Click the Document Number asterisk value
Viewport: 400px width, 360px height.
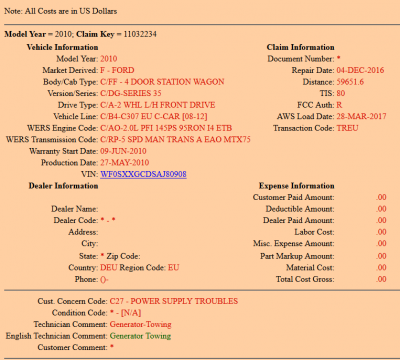(x=338, y=59)
